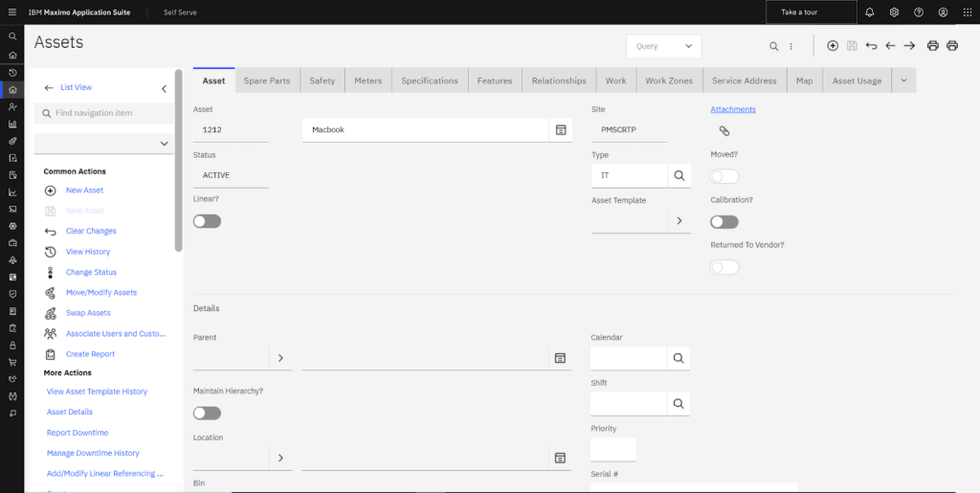Open the user profile icon
Image resolution: width=980 pixels, height=493 pixels.
(943, 11)
